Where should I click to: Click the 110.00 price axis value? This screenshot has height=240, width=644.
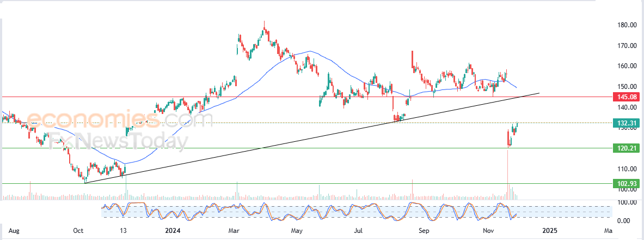(628, 169)
